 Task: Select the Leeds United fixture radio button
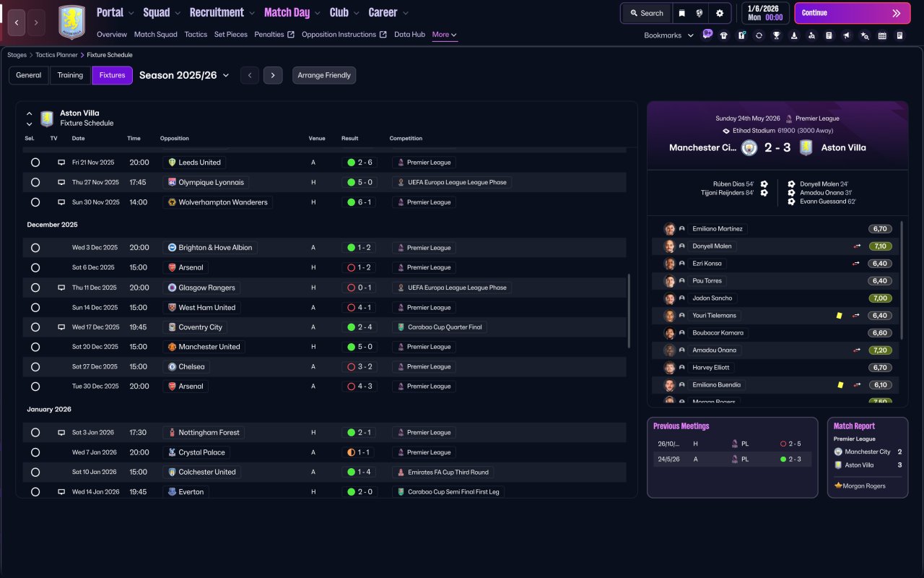(x=35, y=163)
